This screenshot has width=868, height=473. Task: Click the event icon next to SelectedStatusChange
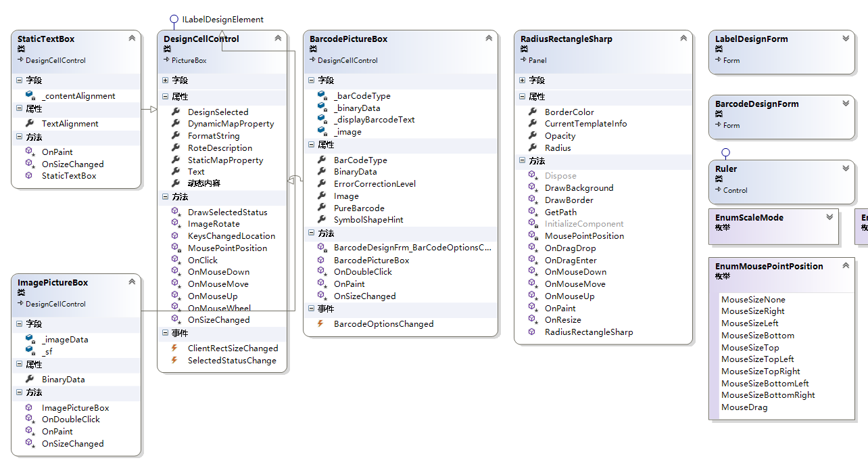tap(175, 360)
